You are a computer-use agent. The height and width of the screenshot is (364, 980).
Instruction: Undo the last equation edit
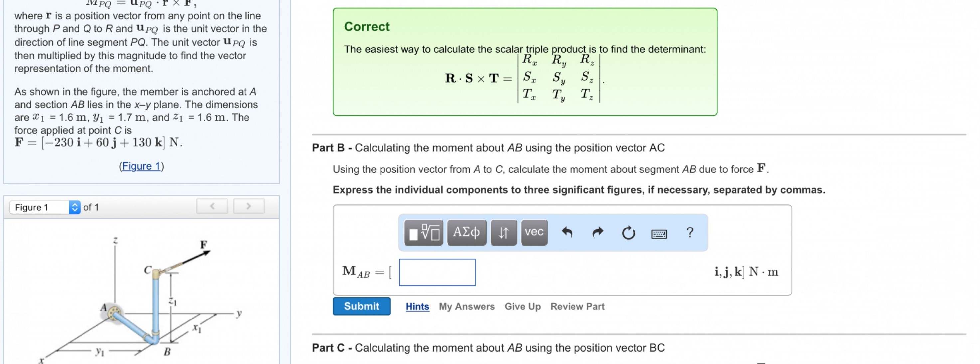(x=567, y=232)
